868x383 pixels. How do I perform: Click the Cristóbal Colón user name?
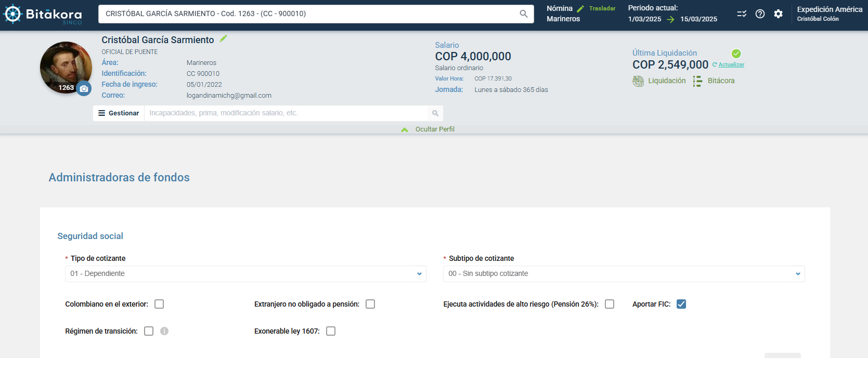pos(818,19)
